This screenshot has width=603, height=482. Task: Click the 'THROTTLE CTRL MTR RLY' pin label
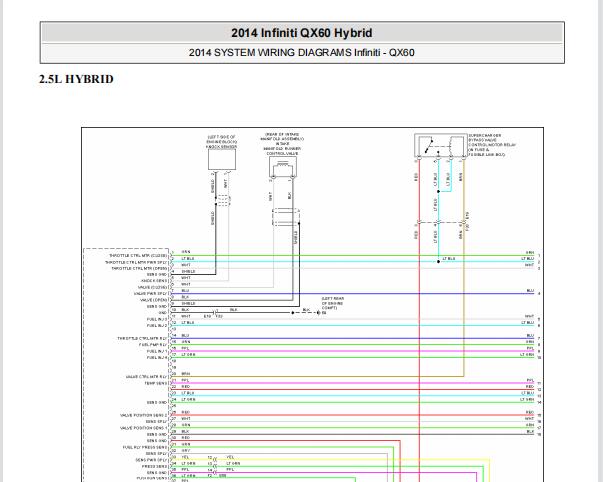click(143, 339)
